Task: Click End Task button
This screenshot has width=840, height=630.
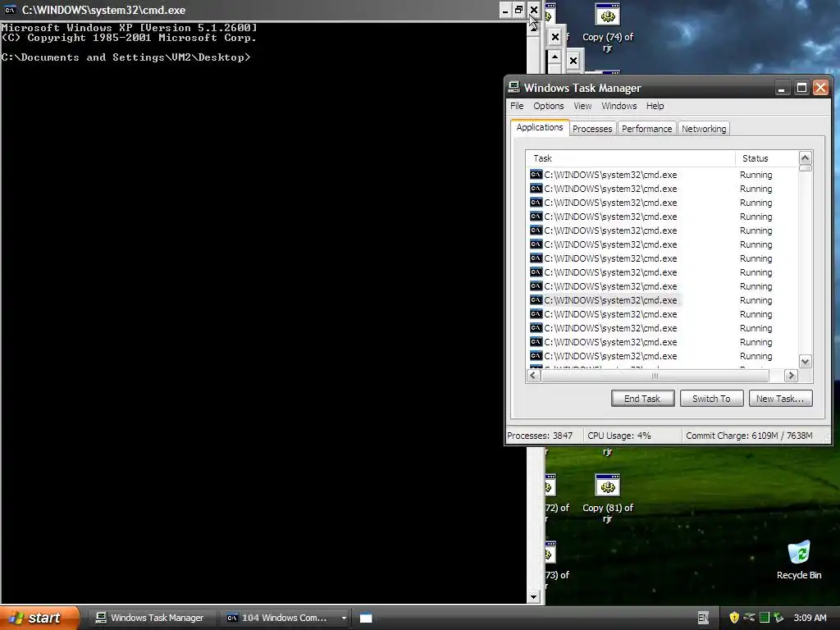Action: tap(642, 399)
